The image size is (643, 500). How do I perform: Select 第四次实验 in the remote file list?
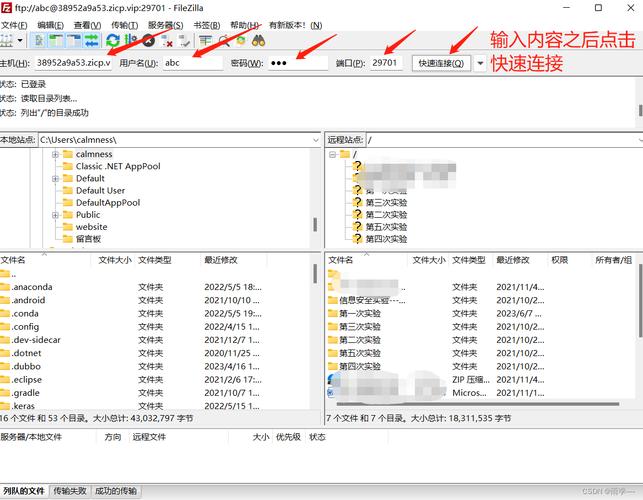coord(482,366)
